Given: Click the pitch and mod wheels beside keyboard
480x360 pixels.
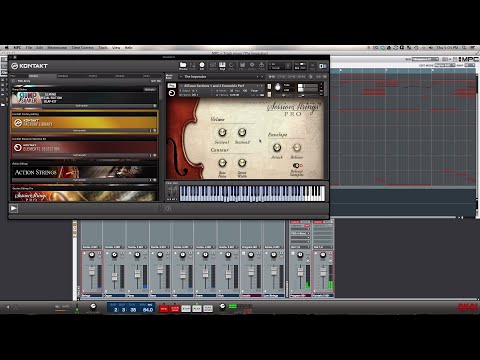Looking at the screenshot, I should pos(172,193).
